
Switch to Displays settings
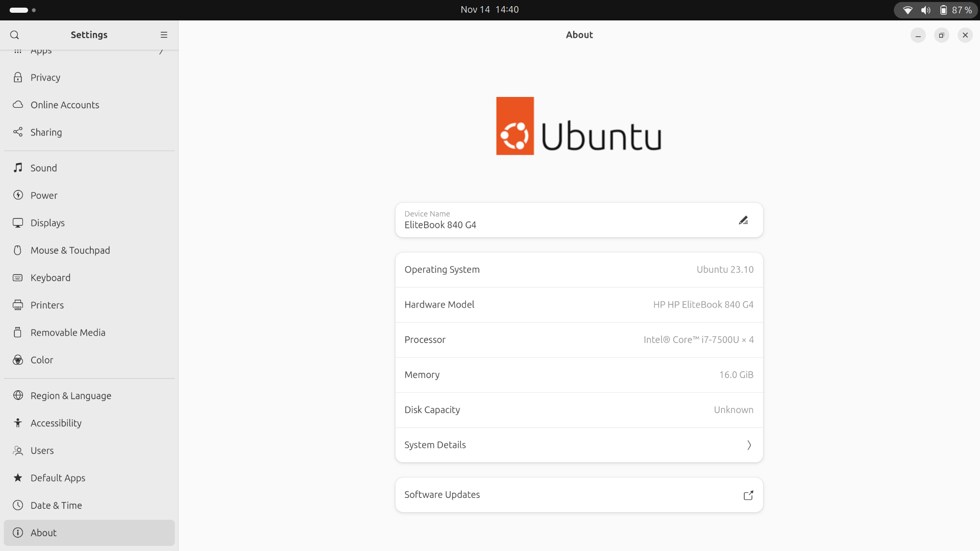tap(47, 223)
